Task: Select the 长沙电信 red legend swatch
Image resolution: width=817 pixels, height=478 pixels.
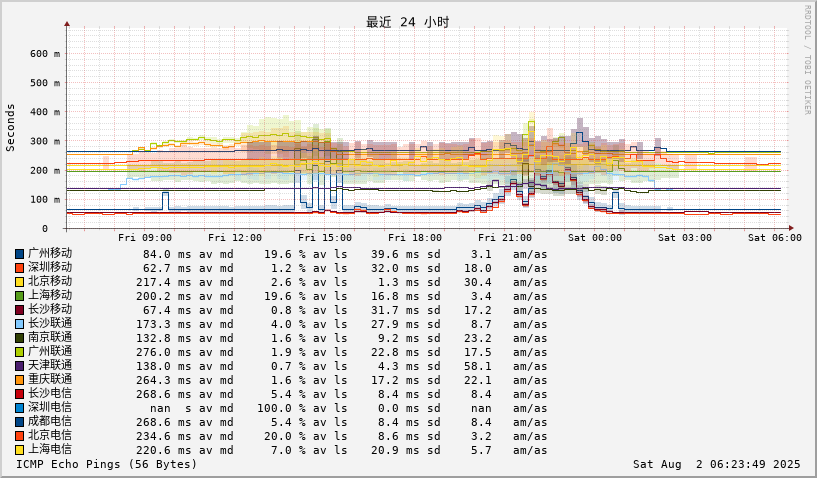Action: tap(20, 395)
